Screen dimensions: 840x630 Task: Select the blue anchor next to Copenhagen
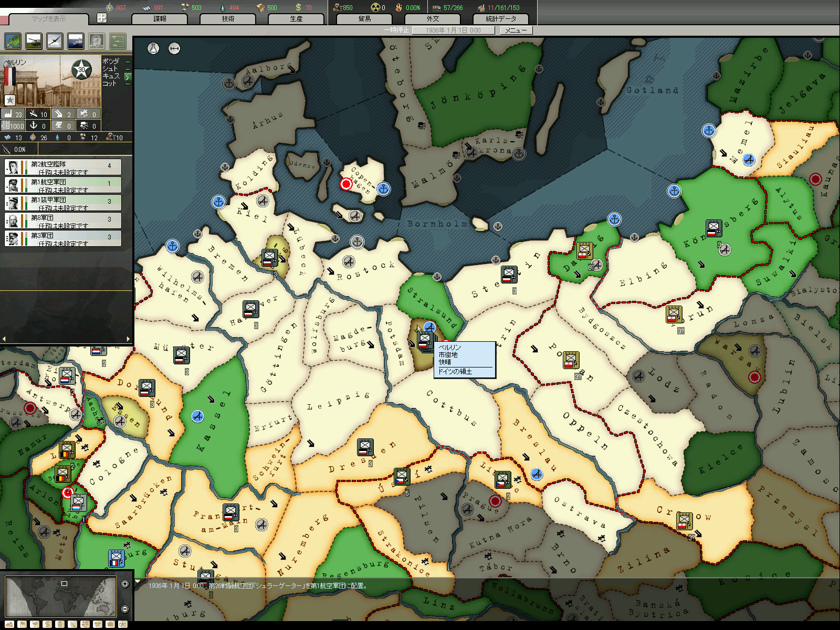(x=384, y=189)
